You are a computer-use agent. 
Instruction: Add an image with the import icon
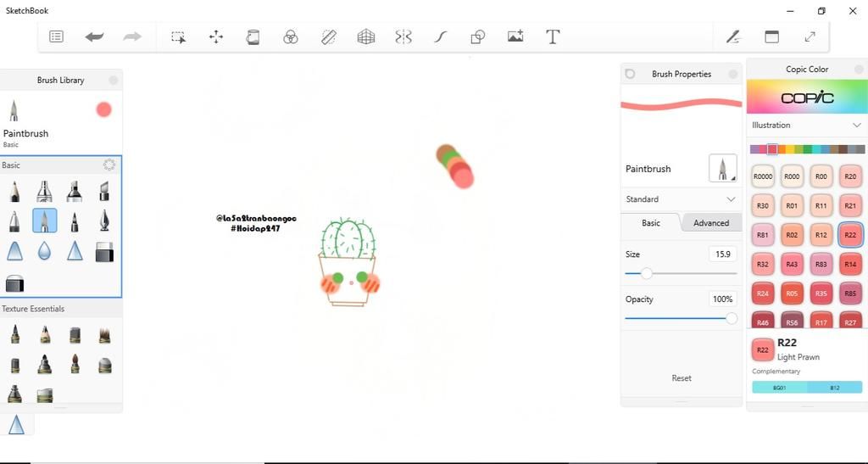point(515,36)
